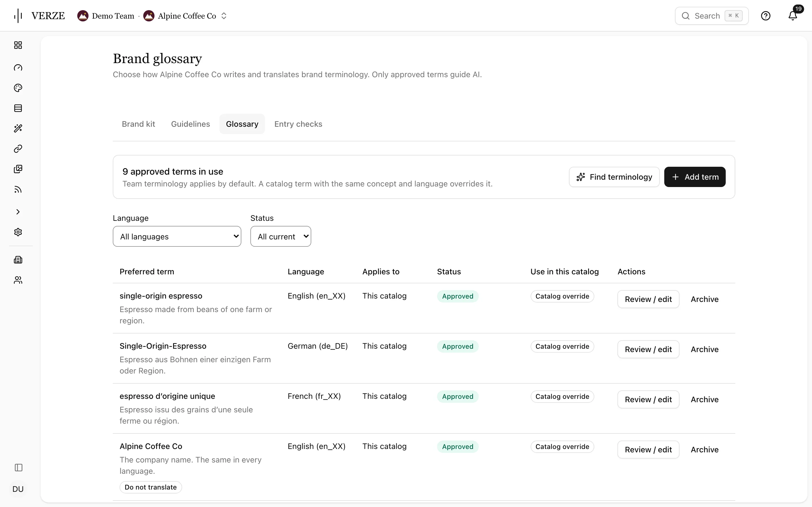Open the dashboard grid icon in sidebar
The width and height of the screenshot is (812, 507).
tap(18, 45)
